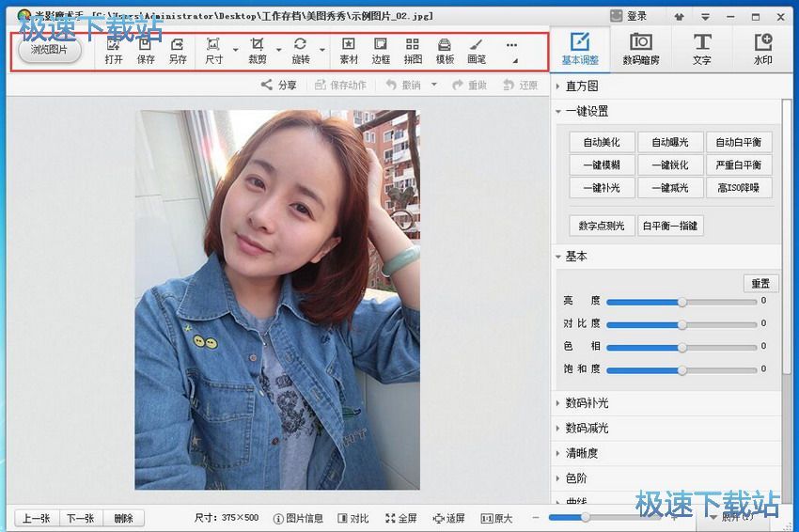Open the 模板 template tool
Screen dimensions: 799x532
(x=445, y=51)
